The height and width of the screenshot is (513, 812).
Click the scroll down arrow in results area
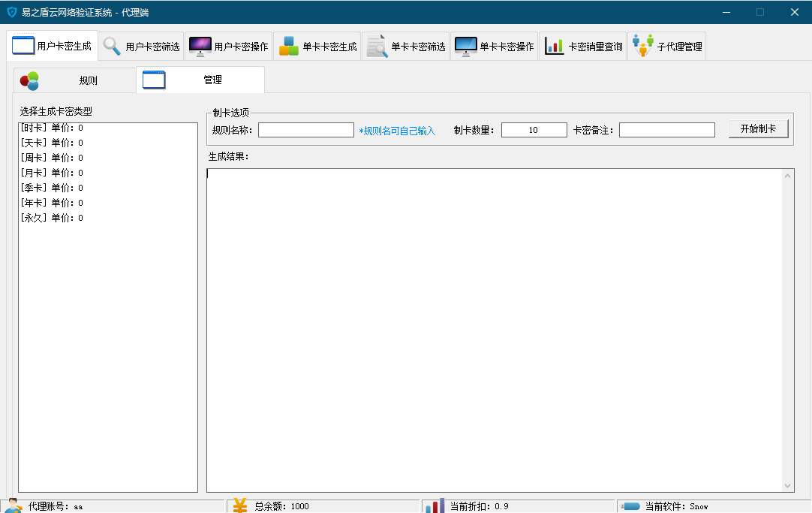click(x=788, y=485)
